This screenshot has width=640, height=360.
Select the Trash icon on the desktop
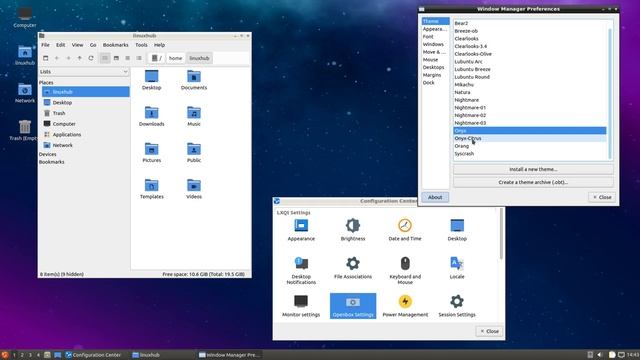coord(24,130)
